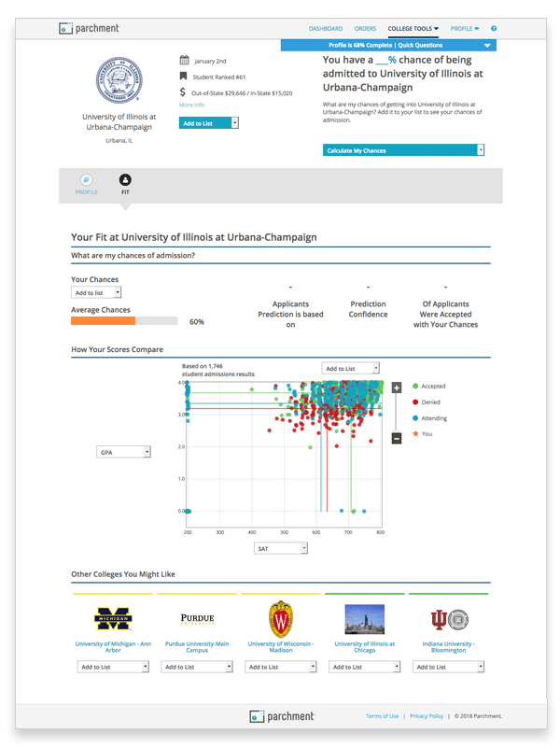Viewport: 560px width, 747px height.
Task: Click the 60% average chances value
Action: (197, 322)
